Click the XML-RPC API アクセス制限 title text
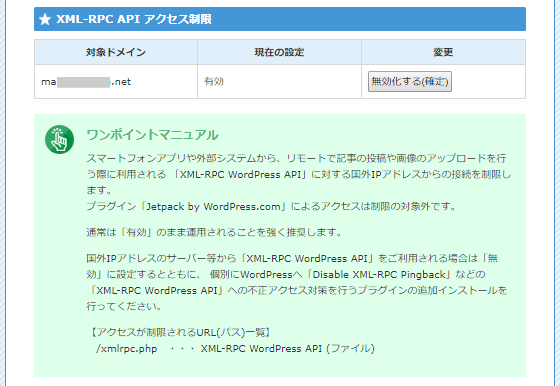The image size is (560, 386). pyautogui.click(x=134, y=19)
